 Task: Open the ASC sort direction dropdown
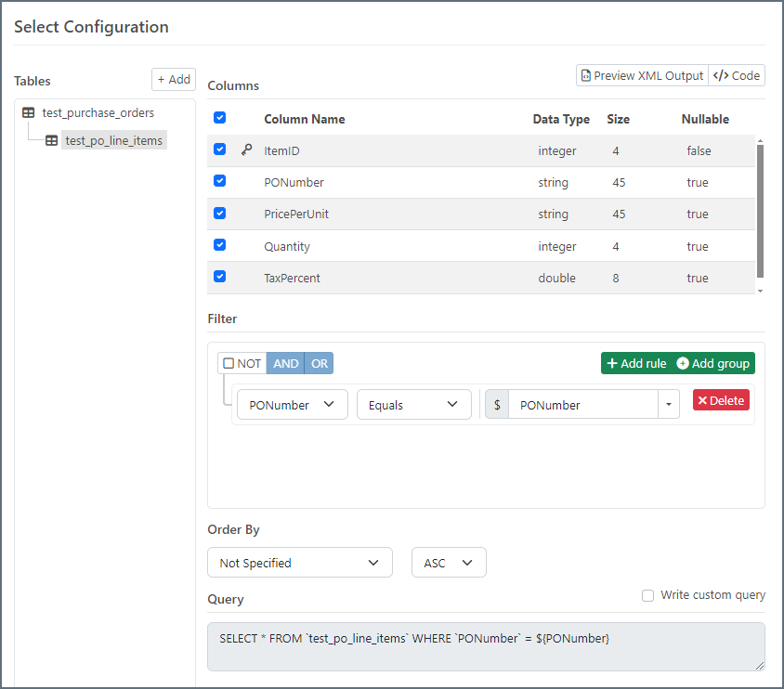click(x=449, y=563)
